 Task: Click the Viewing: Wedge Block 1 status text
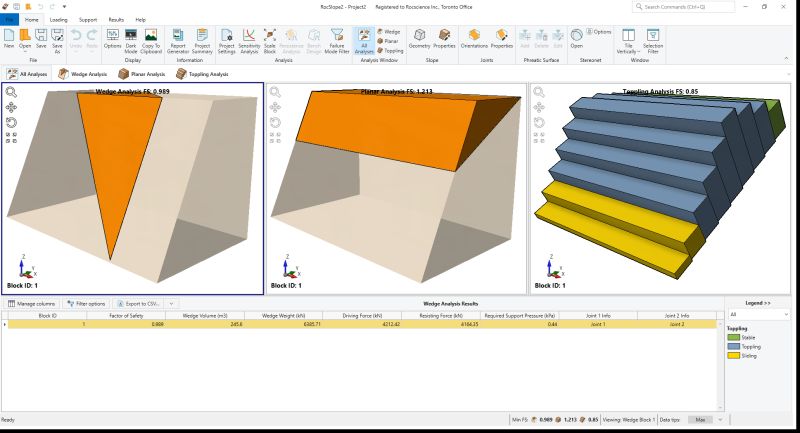coord(628,420)
